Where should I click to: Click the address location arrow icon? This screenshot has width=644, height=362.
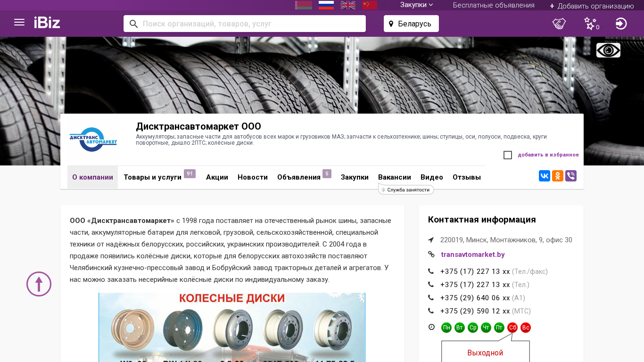[x=431, y=240]
